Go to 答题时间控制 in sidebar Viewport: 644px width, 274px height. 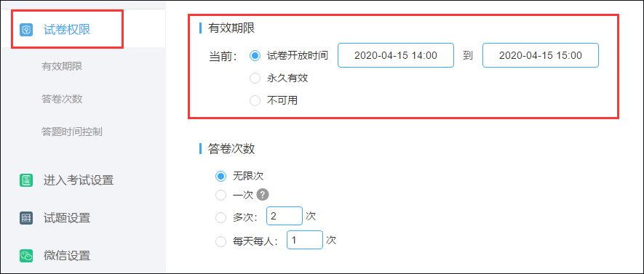point(72,132)
